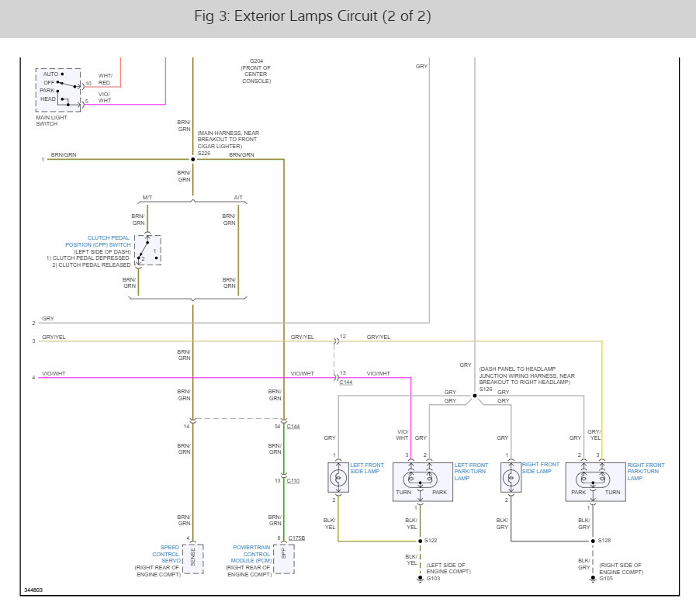The image size is (696, 616).
Task: Click the HEAD position label in switch
Action: [x=48, y=99]
